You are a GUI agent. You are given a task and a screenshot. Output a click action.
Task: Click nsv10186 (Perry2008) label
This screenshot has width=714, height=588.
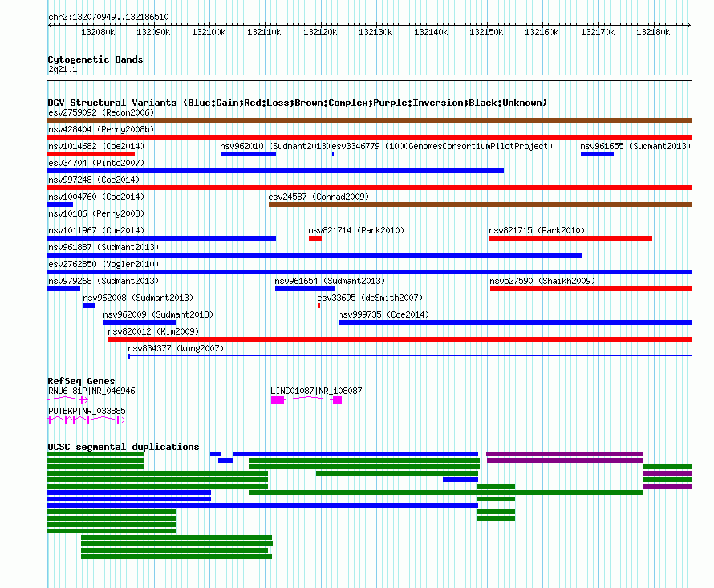click(x=96, y=213)
